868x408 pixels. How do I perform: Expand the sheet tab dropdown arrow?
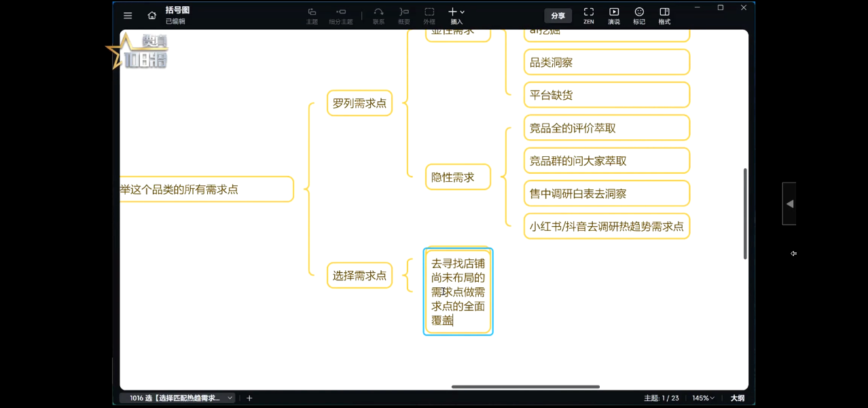coord(230,398)
